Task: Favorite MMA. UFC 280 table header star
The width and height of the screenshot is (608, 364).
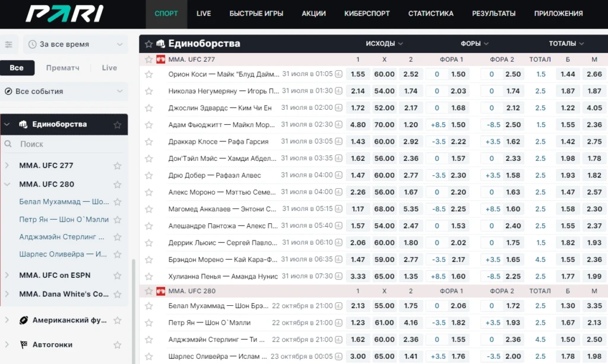Action: click(x=148, y=291)
